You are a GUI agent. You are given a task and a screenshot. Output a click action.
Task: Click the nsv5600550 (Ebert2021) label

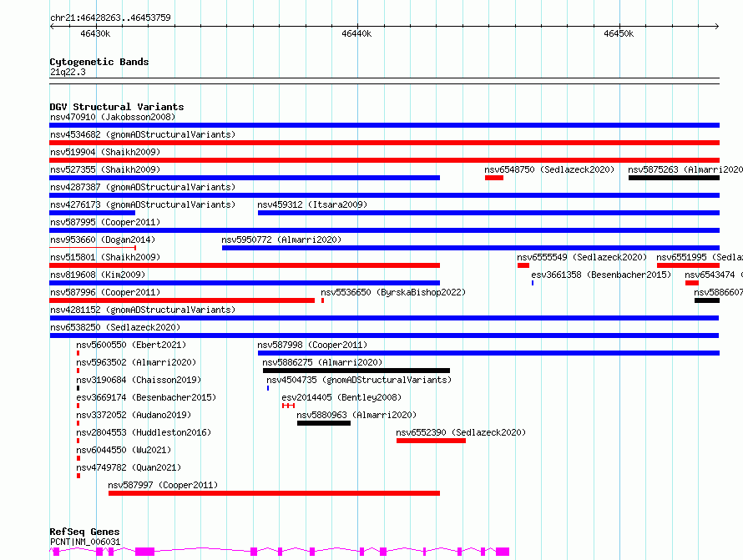[x=131, y=345]
